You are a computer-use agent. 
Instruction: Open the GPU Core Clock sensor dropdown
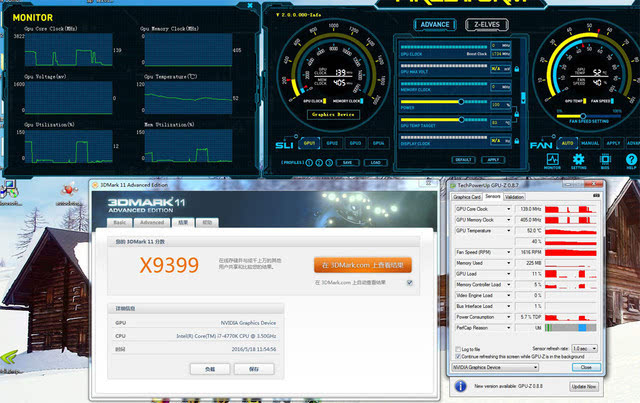click(x=509, y=209)
